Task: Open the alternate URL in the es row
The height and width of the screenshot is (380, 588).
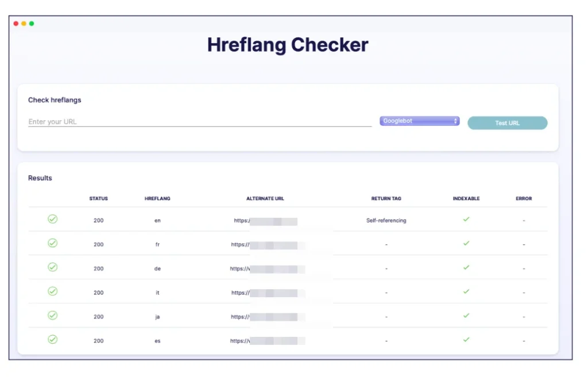Action: click(x=268, y=341)
